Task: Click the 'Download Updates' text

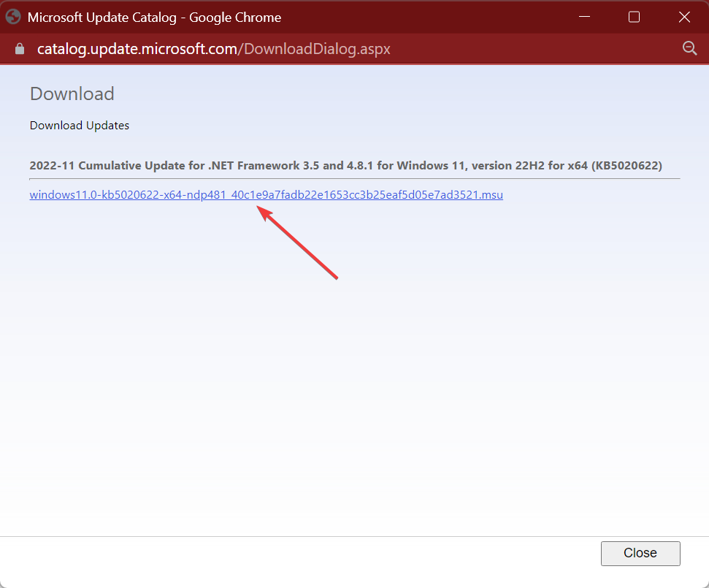Action: (80, 126)
